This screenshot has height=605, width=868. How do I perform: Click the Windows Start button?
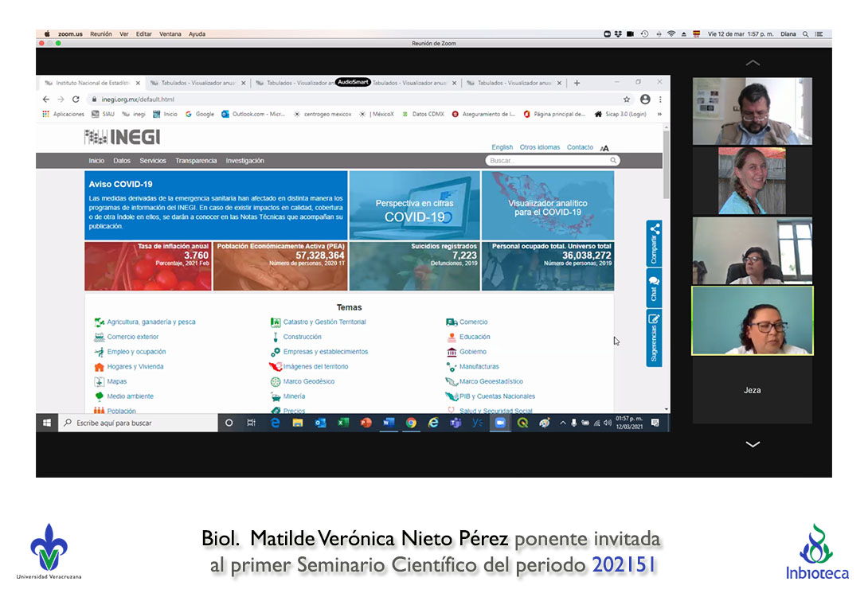coord(47,423)
